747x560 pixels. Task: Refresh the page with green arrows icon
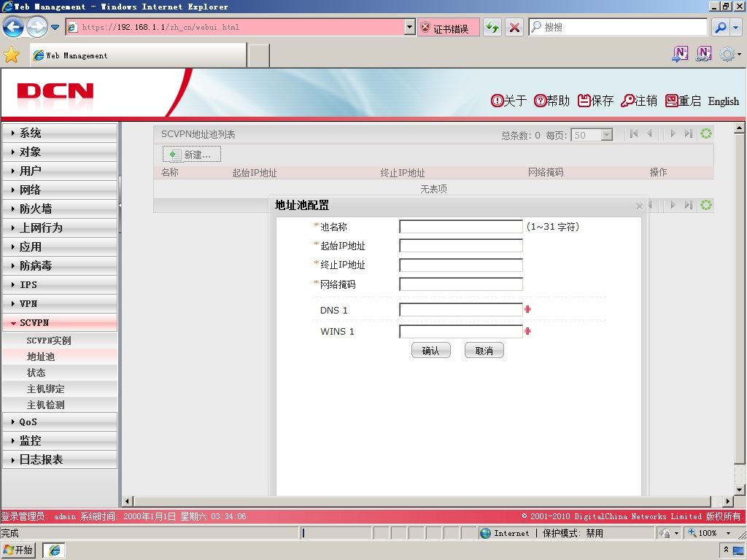click(x=492, y=27)
